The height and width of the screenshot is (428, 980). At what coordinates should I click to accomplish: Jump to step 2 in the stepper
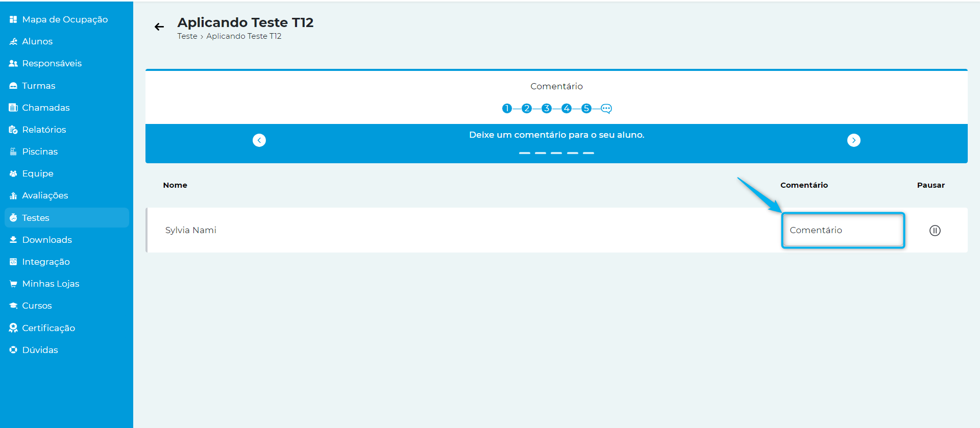(527, 108)
